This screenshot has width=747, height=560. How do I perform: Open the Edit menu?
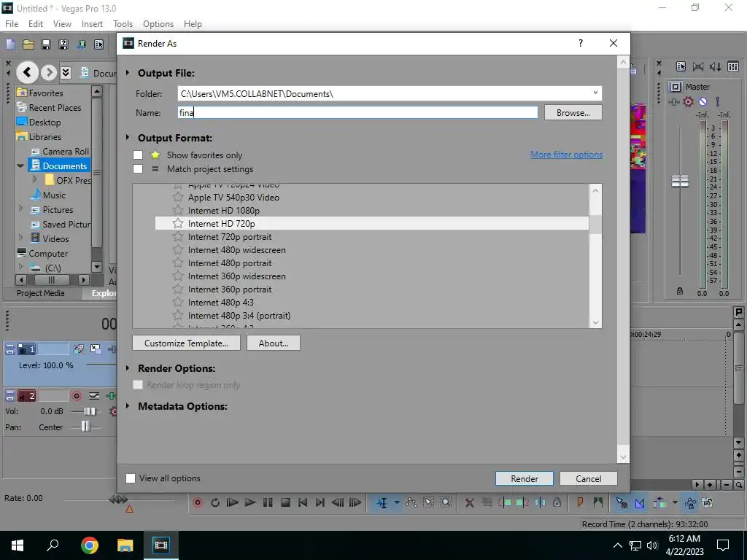pos(35,24)
